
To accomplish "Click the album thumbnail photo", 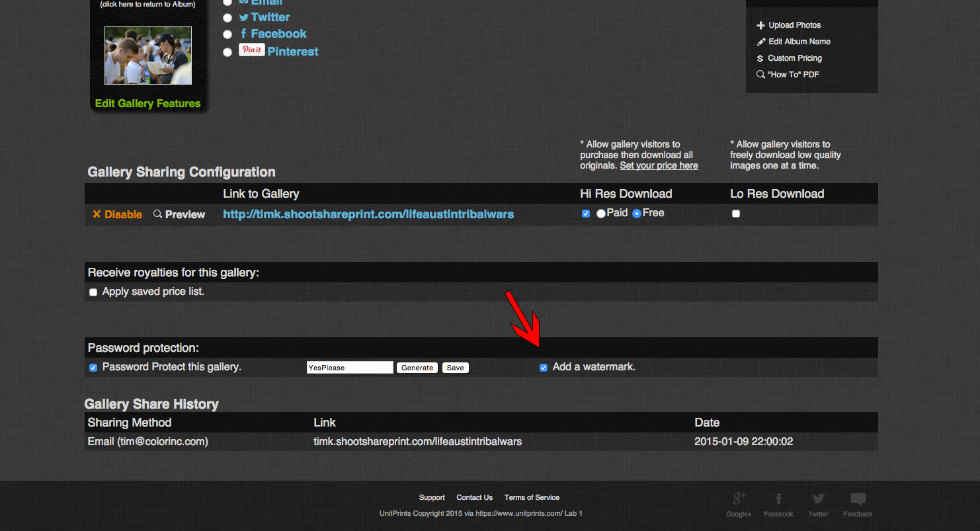I will tap(148, 56).
